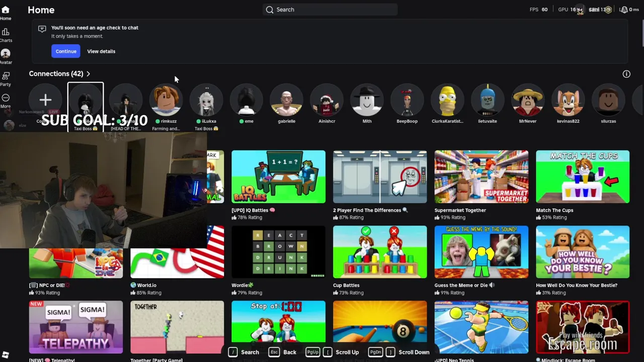Open the Cup Battles game thumbnail

click(x=380, y=252)
